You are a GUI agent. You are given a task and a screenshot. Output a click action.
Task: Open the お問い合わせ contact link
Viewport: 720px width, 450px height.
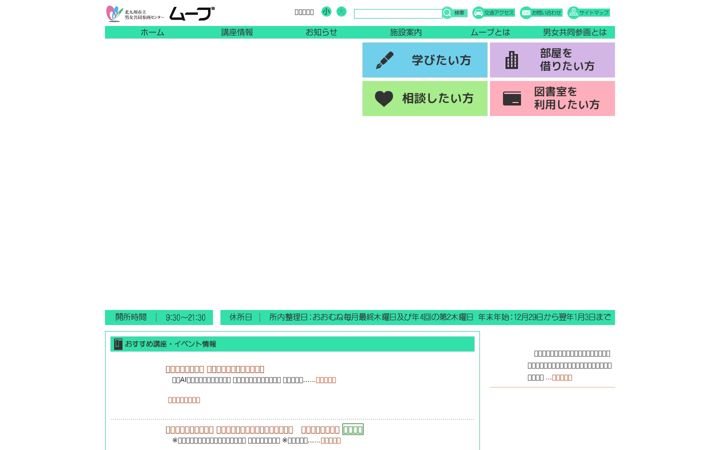click(541, 13)
